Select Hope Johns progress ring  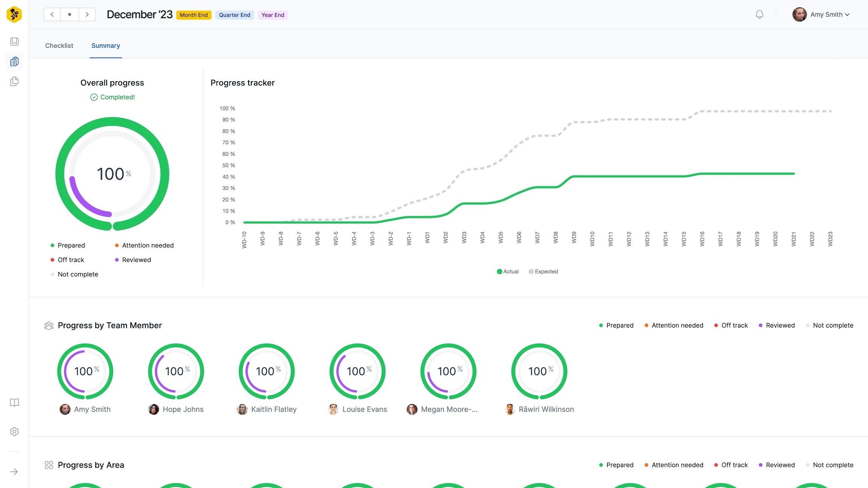(x=176, y=371)
